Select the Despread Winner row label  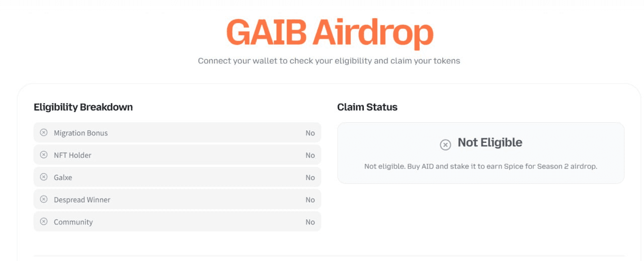(82, 200)
